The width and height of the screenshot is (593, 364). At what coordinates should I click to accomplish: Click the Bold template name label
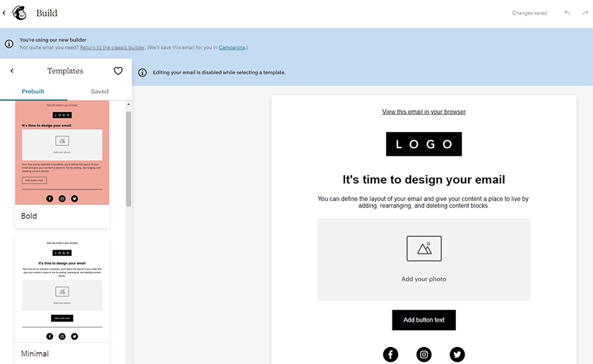point(29,216)
